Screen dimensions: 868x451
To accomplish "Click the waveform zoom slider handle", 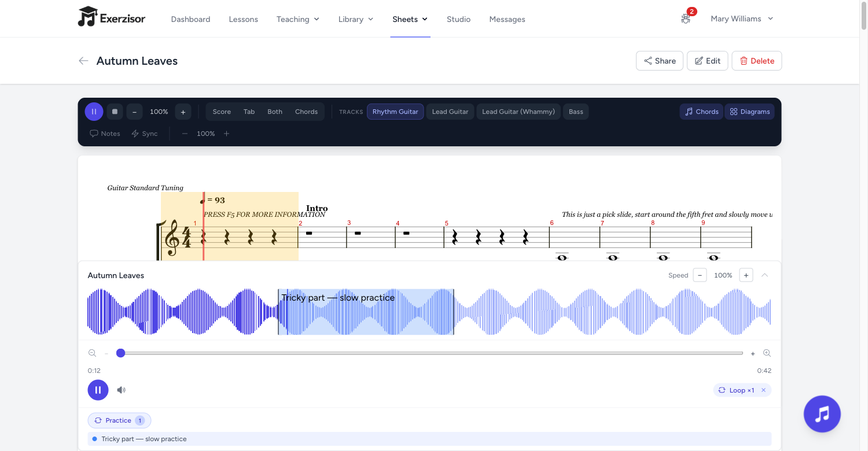I will pos(120,353).
